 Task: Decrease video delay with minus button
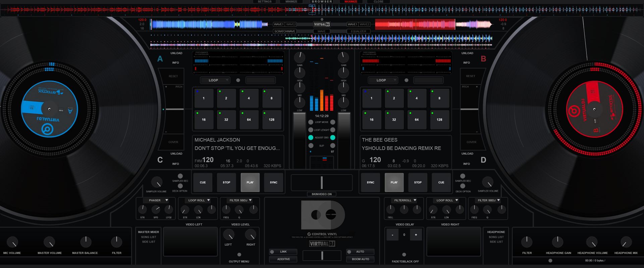(392, 235)
